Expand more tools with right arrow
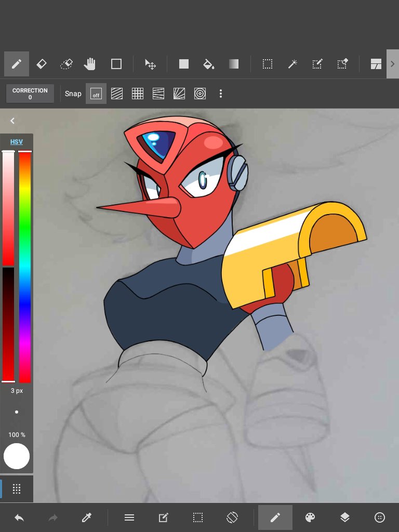 (393, 64)
